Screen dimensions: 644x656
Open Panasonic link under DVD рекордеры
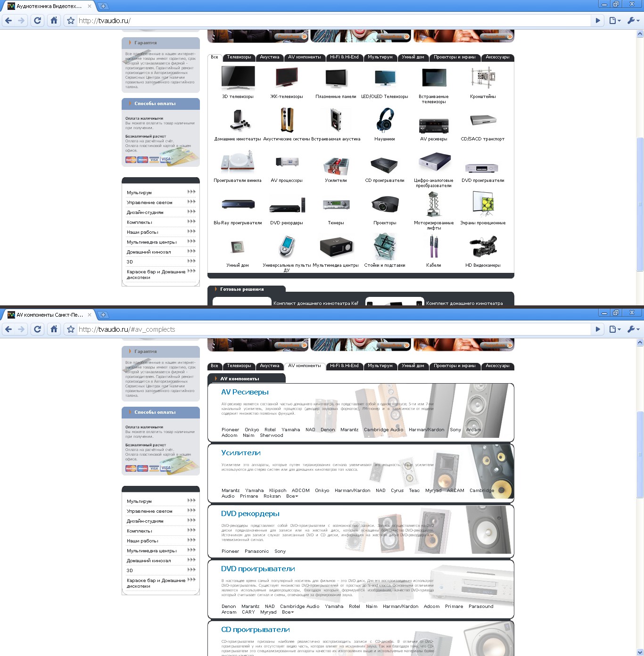click(x=257, y=551)
